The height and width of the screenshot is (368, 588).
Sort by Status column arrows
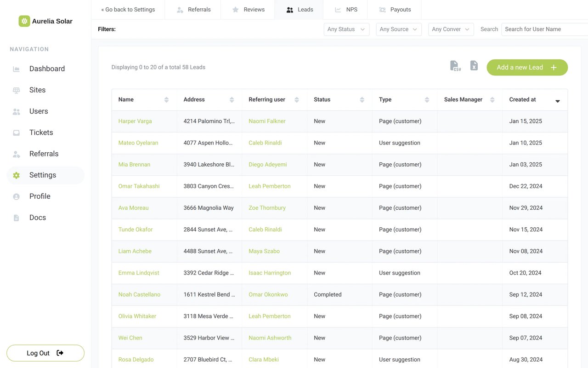[x=362, y=100]
